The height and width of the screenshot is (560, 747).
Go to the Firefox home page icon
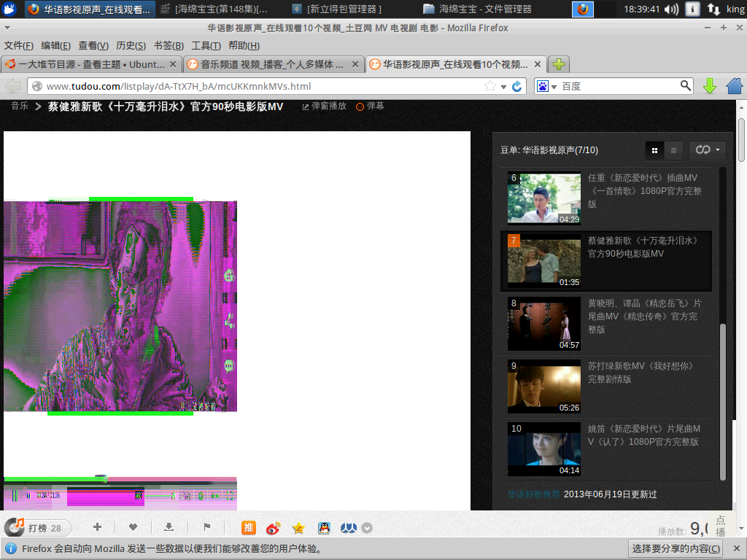point(735,86)
